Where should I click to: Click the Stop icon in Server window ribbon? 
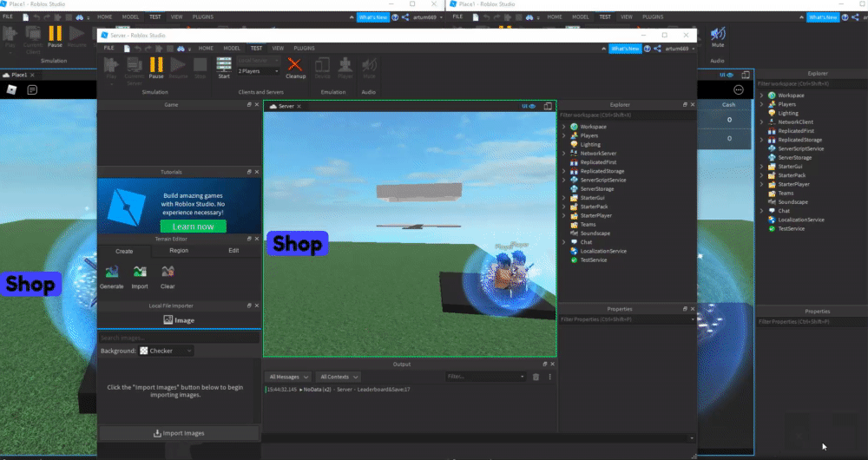click(x=200, y=65)
